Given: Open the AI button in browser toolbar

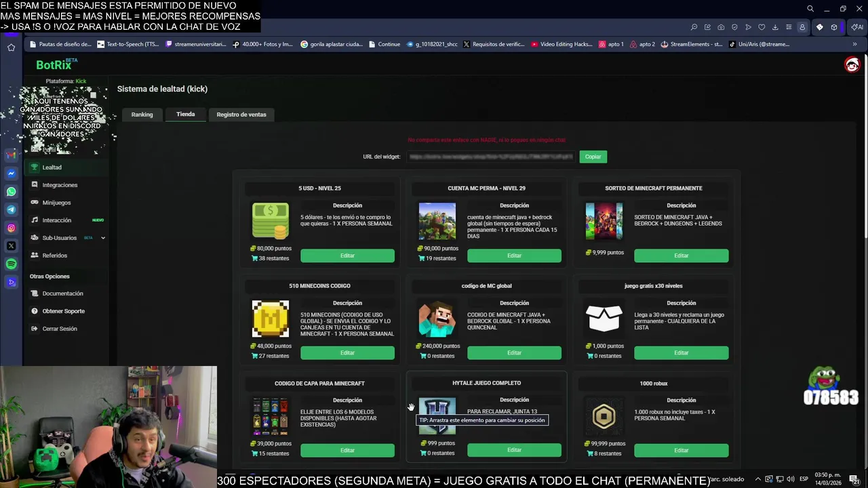Looking at the screenshot, I should (858, 27).
